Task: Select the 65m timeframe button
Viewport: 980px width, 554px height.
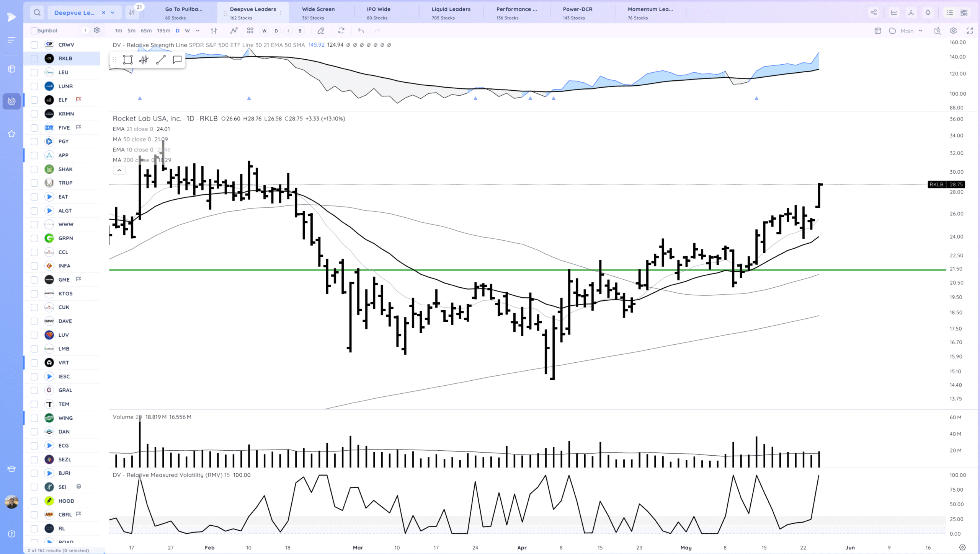Action: [146, 31]
